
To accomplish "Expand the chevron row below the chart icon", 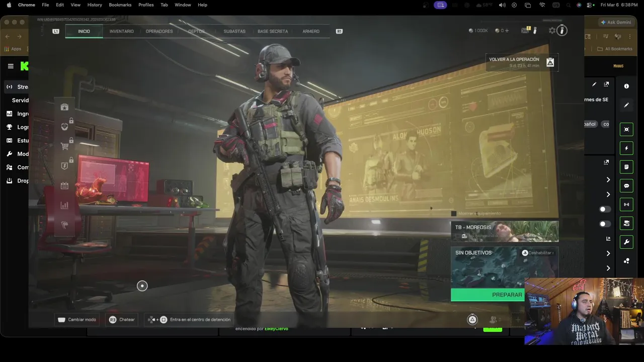I will tap(608, 253).
